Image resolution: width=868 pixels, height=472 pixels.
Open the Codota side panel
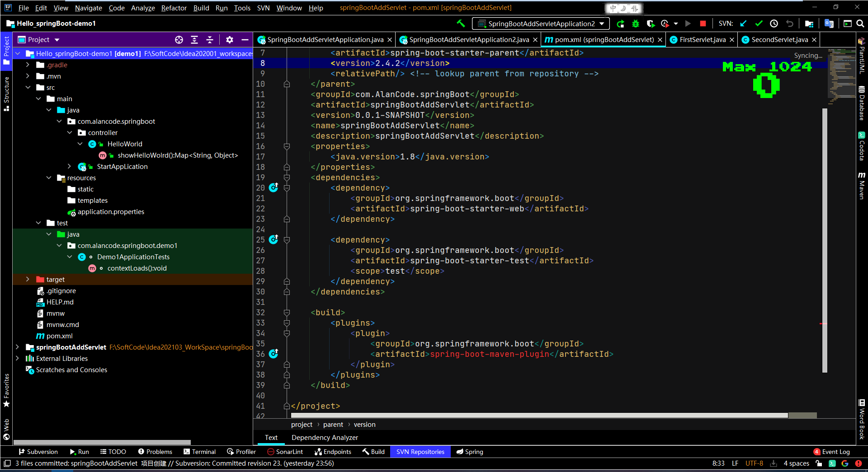coord(862,146)
